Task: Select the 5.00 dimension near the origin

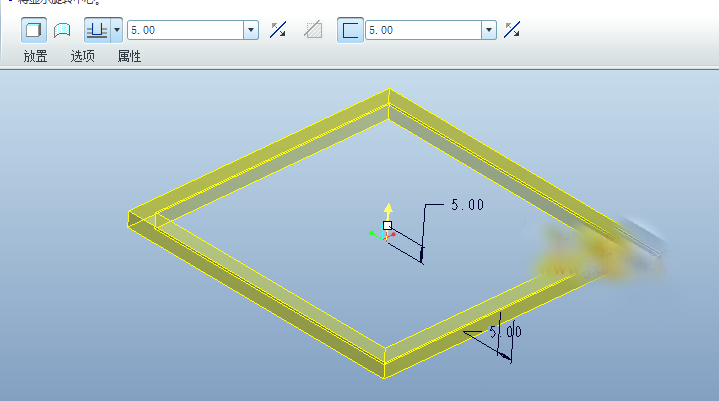Action: click(467, 204)
